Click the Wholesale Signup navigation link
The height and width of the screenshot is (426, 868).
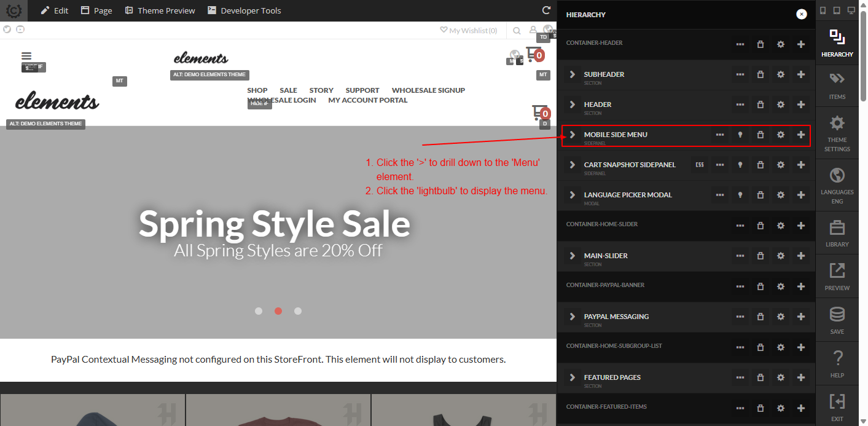pos(428,90)
